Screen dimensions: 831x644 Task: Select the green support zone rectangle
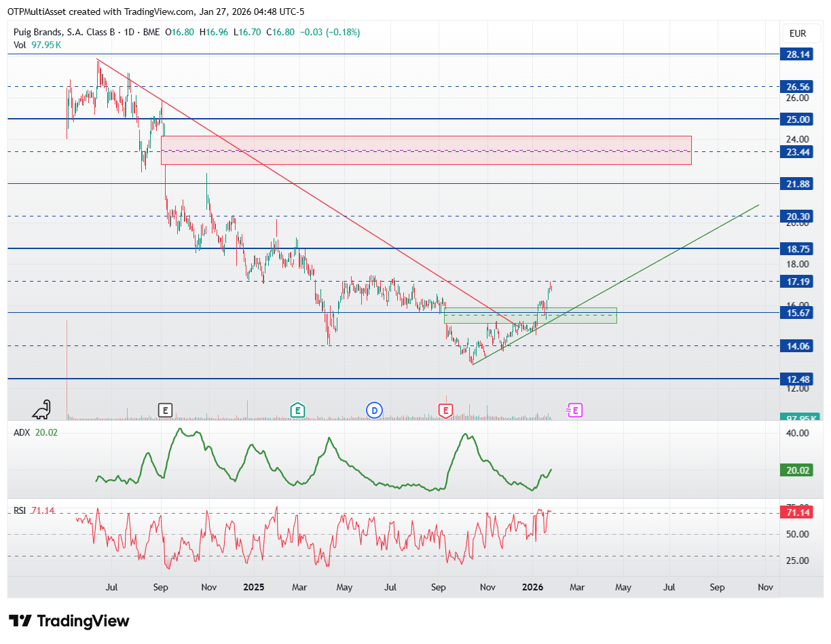coord(530,315)
